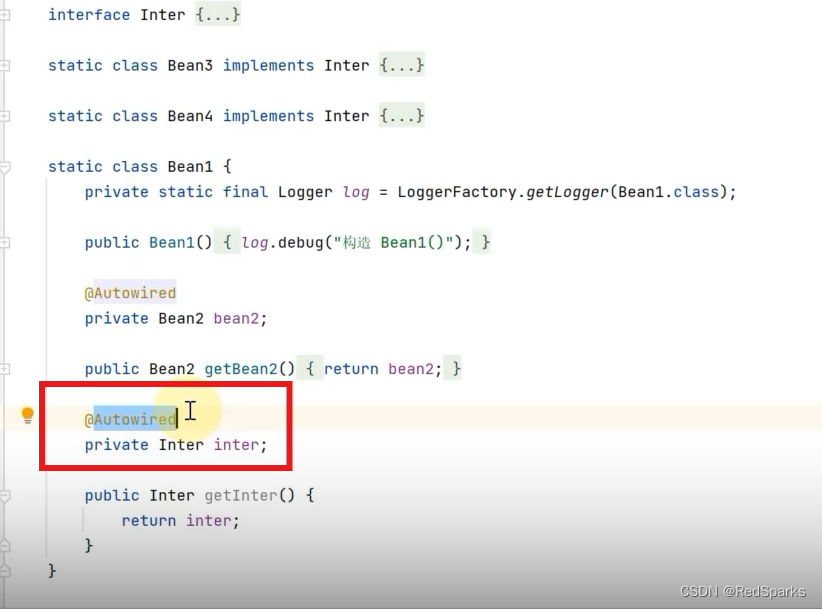
Task: Click the italic log variable in Logger declaration
Action: [356, 192]
